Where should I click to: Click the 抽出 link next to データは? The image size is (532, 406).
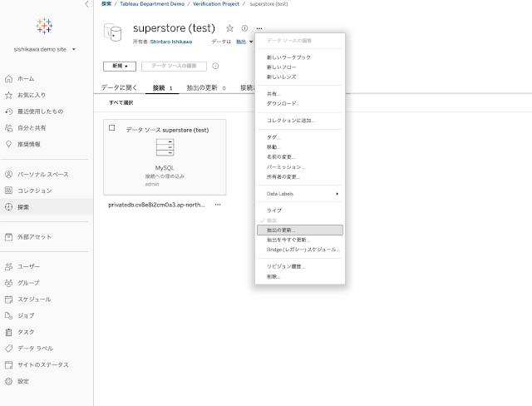pos(241,42)
